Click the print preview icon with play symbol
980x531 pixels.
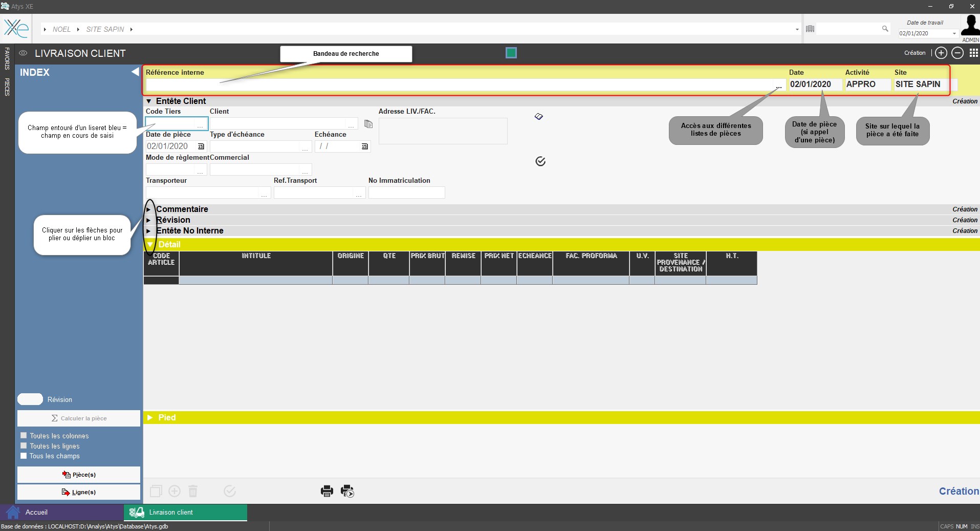[347, 492]
